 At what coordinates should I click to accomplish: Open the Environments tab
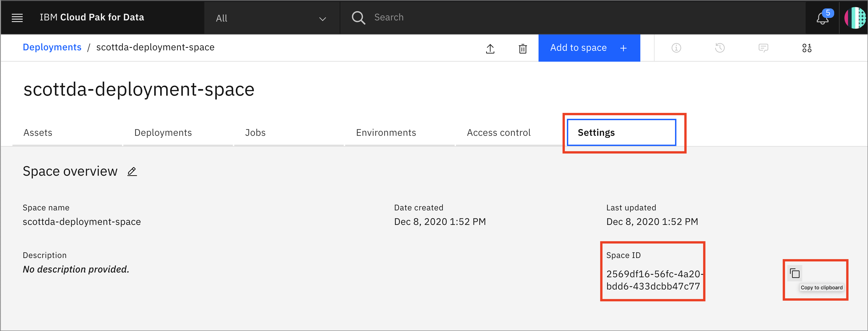click(x=386, y=132)
